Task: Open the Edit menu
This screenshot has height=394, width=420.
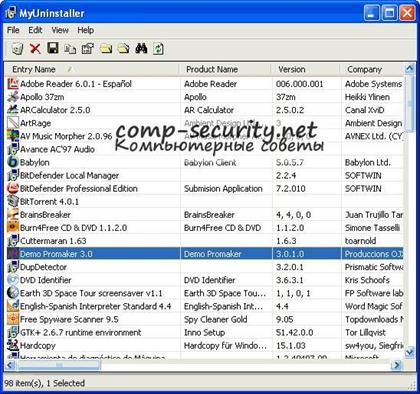Action: pos(35,30)
